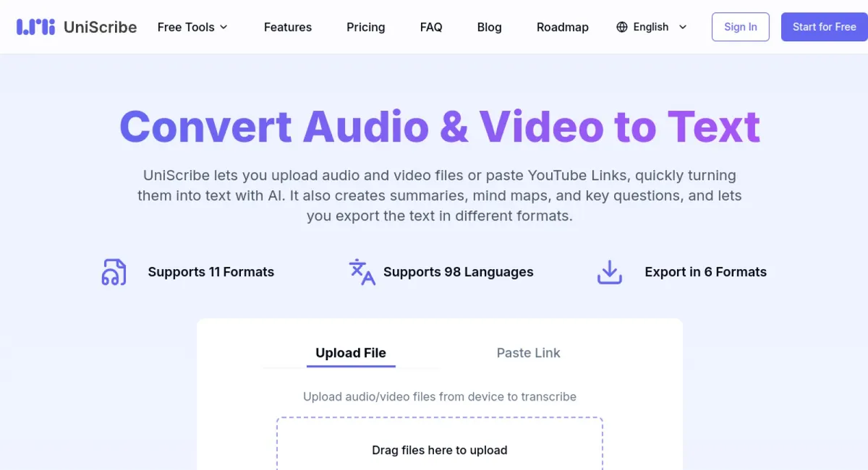Open the Features page
This screenshot has height=470, width=868.
pyautogui.click(x=288, y=27)
